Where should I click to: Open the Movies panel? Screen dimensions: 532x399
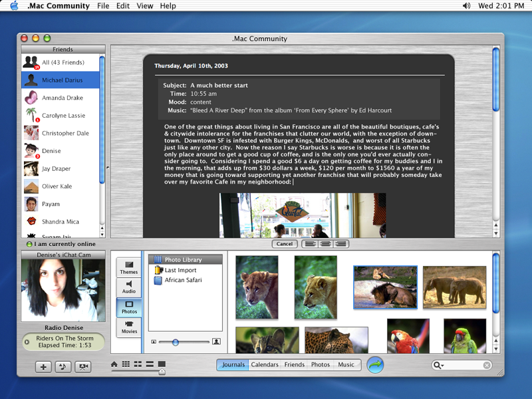pos(129,327)
